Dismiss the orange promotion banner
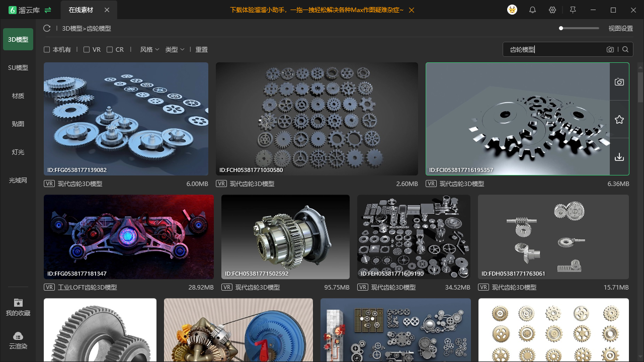Screen dimensions: 644x362 coord(412,10)
